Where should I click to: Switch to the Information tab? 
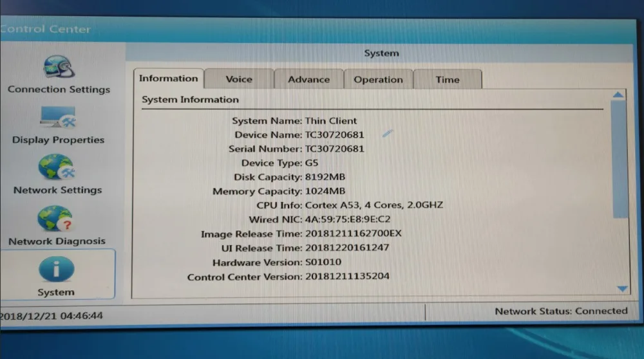click(168, 78)
